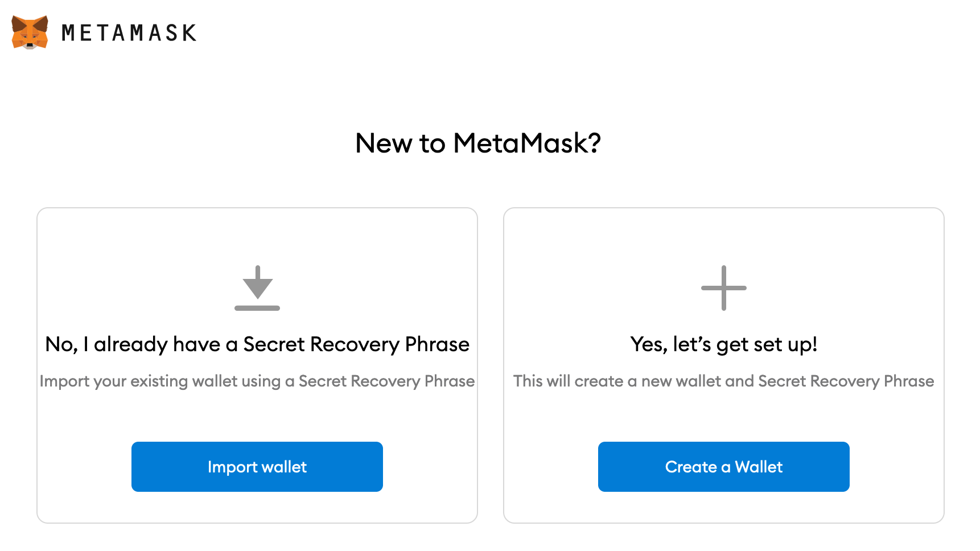
Task: Click 'Yes, let's get set up!' text
Action: click(723, 344)
